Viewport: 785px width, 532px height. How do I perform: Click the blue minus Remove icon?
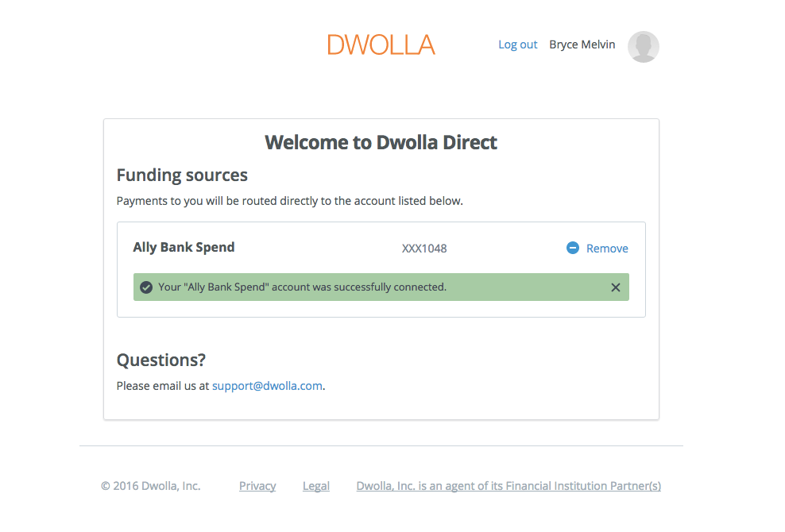point(573,248)
